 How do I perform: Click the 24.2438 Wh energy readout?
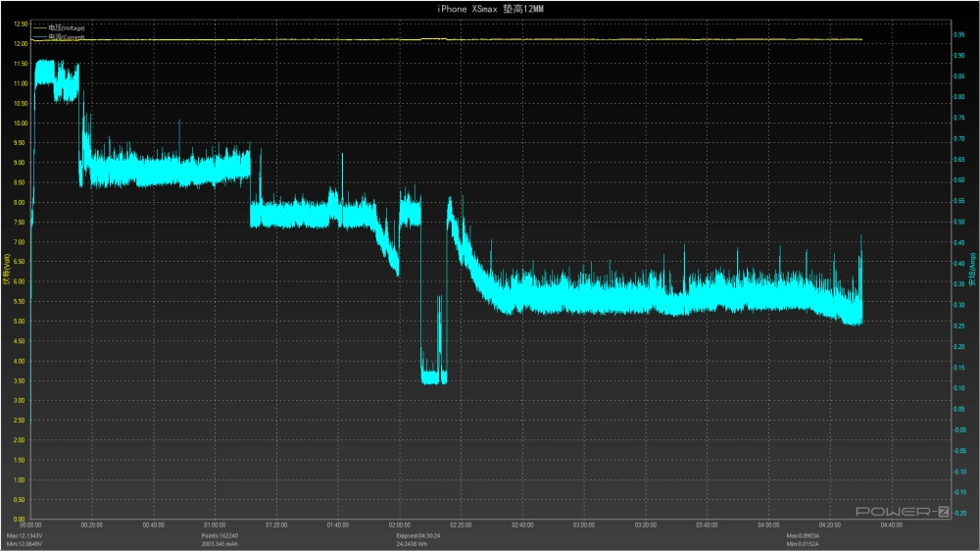[412, 544]
